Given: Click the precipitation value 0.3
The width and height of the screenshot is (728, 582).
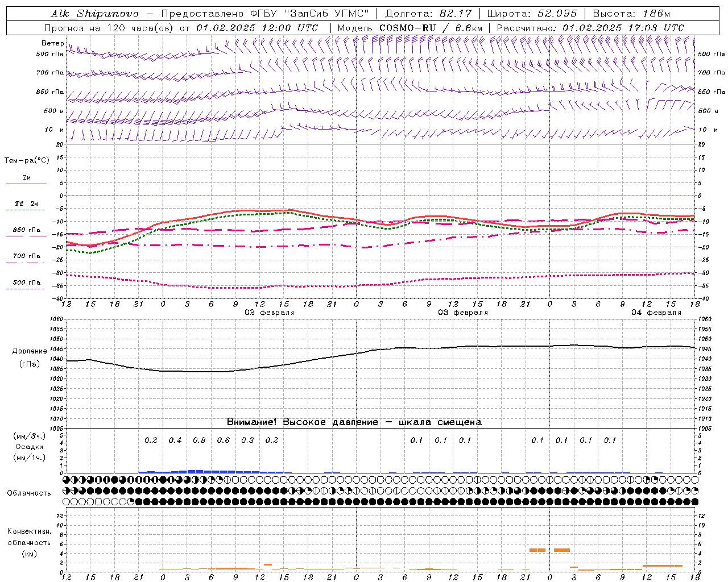Looking at the screenshot, I should [x=247, y=440].
